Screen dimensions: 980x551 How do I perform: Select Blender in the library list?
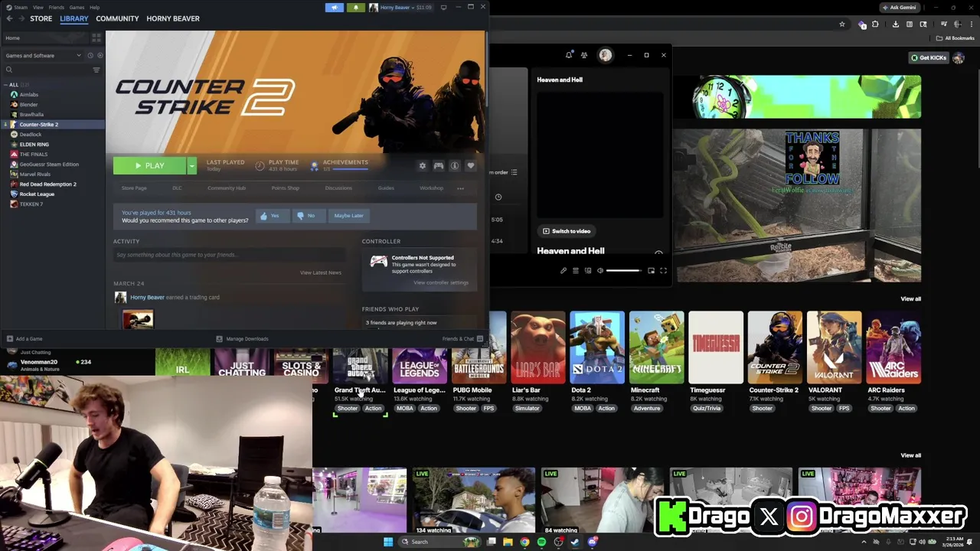(x=28, y=104)
